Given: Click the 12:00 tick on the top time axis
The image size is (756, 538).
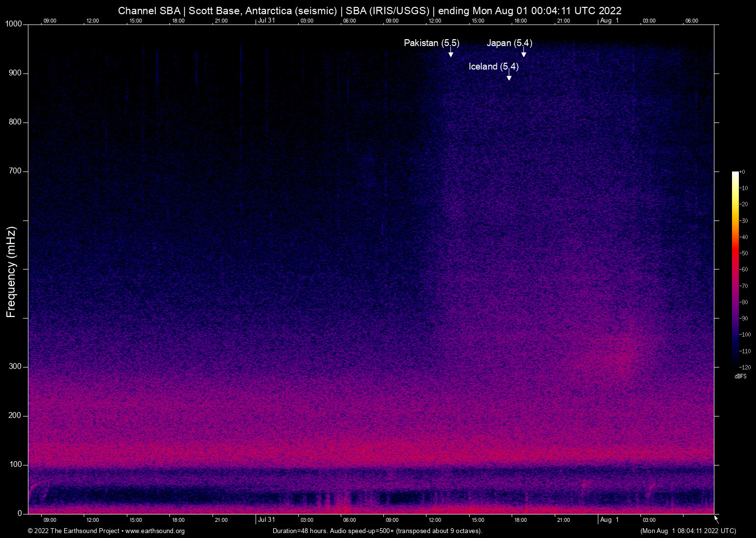Looking at the screenshot, I should (x=93, y=21).
